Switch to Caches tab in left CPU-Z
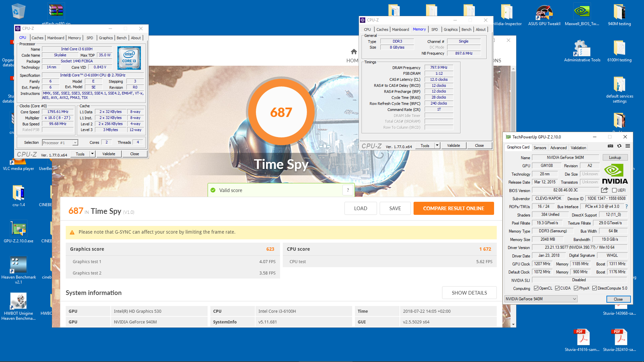The width and height of the screenshot is (644, 362). (37, 38)
